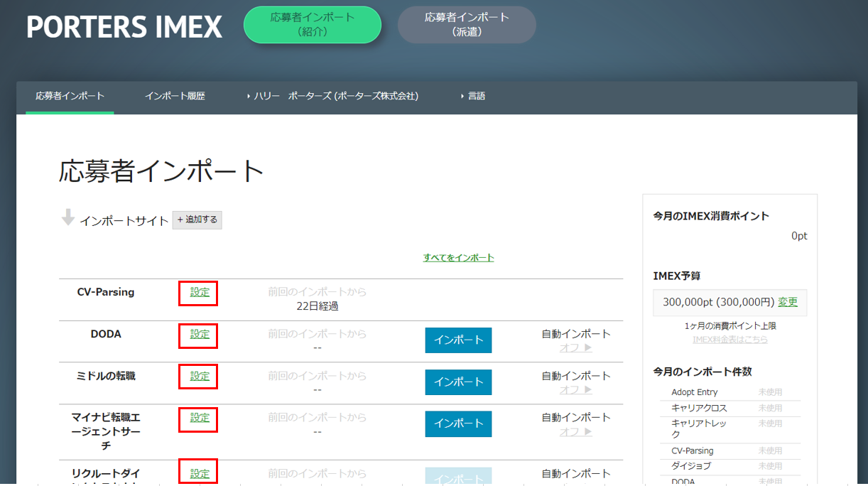The height and width of the screenshot is (486, 868).
Task: Switch to 応募者インポート（派遣）
Action: (x=467, y=25)
